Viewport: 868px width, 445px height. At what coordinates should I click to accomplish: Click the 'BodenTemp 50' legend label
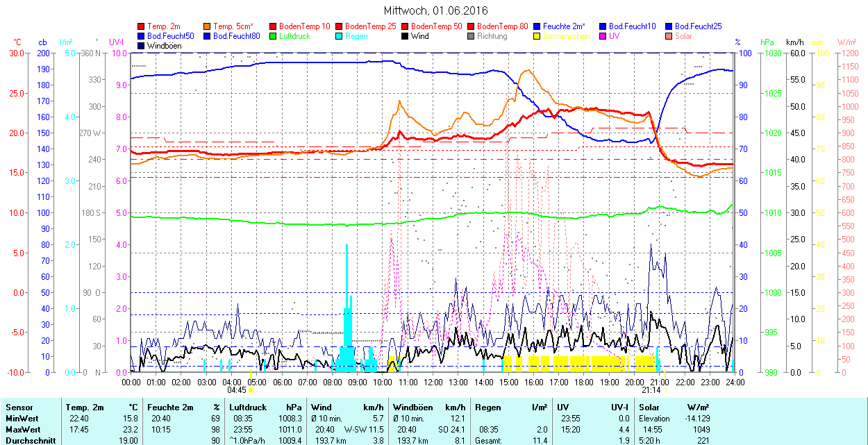pos(437,26)
